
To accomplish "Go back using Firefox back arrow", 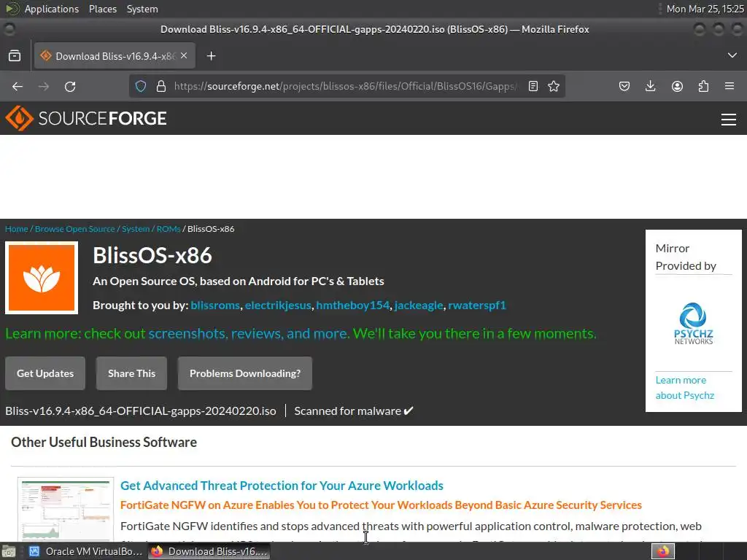I will pyautogui.click(x=18, y=86).
